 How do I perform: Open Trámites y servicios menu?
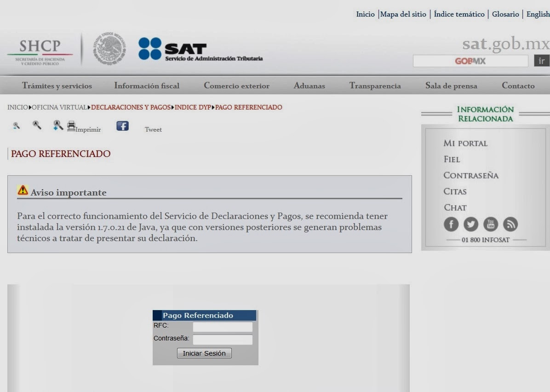click(57, 86)
